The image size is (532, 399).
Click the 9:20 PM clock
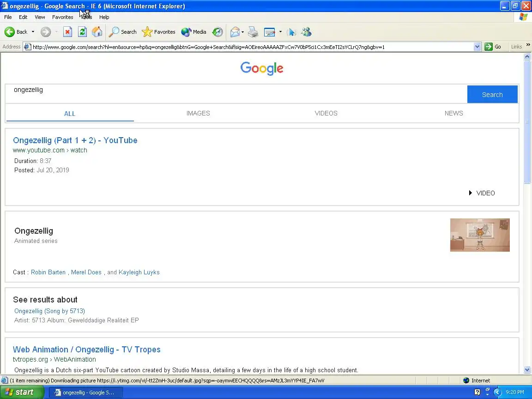[x=515, y=392]
